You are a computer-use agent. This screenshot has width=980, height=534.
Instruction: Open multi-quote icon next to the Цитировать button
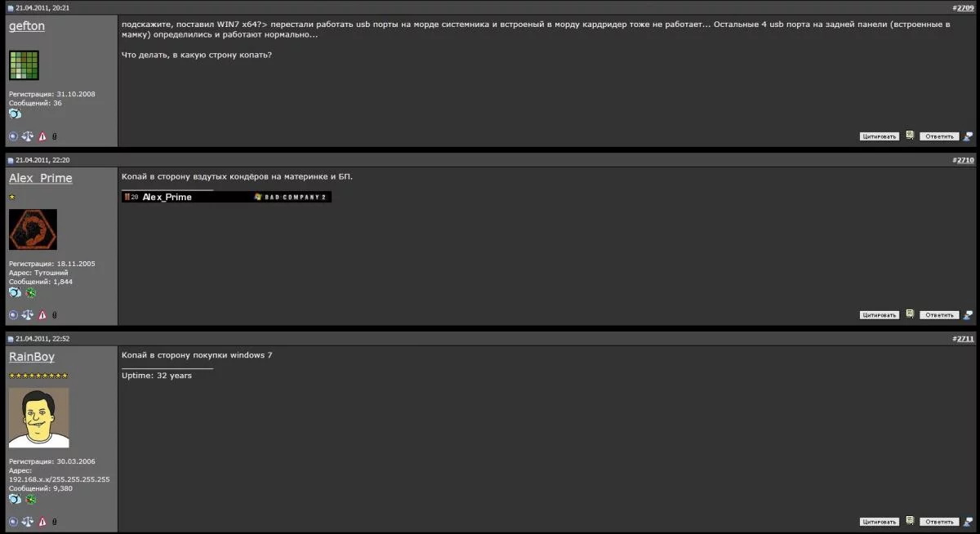(x=910, y=136)
